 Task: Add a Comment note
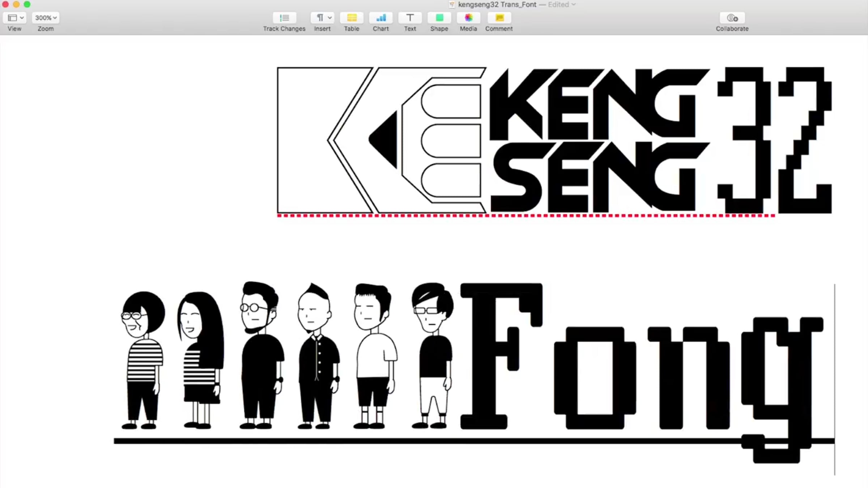[499, 18]
